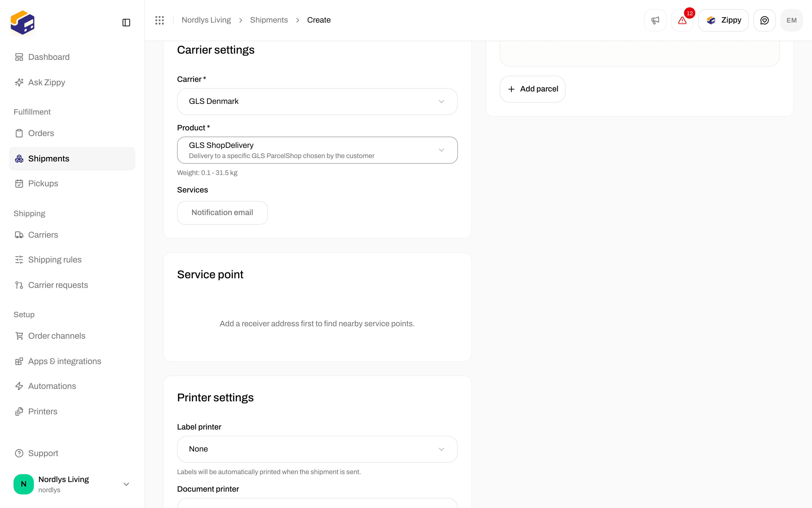Open Automations page
812x508 pixels.
[x=72, y=386]
